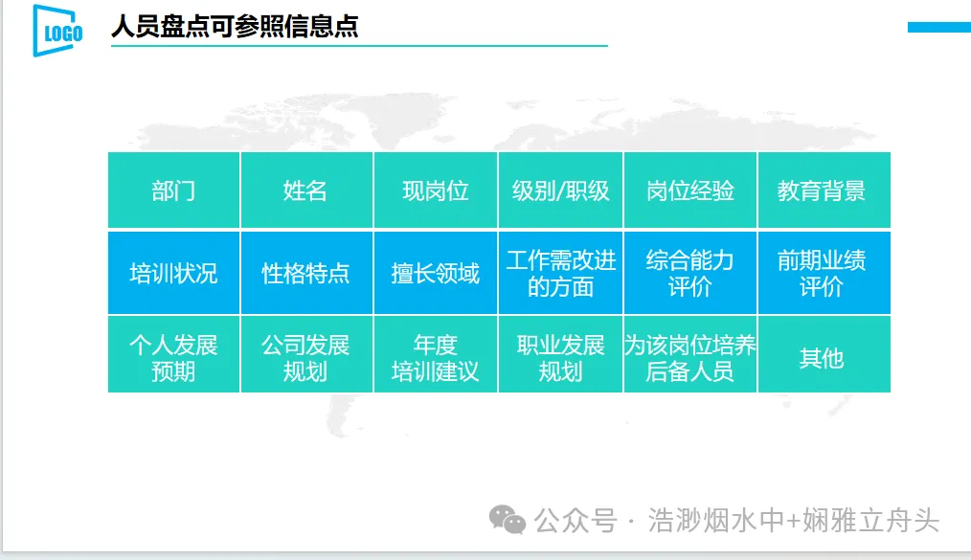
Task: Click the 部门 cell
Action: pos(173,190)
